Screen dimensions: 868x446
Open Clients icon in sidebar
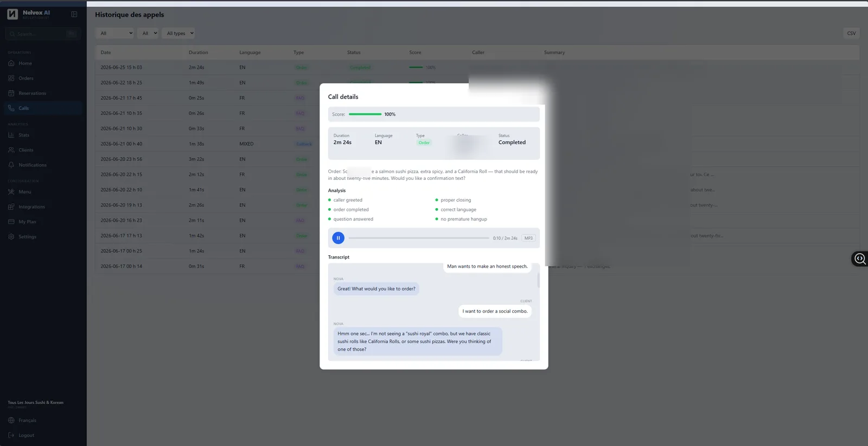pos(11,150)
